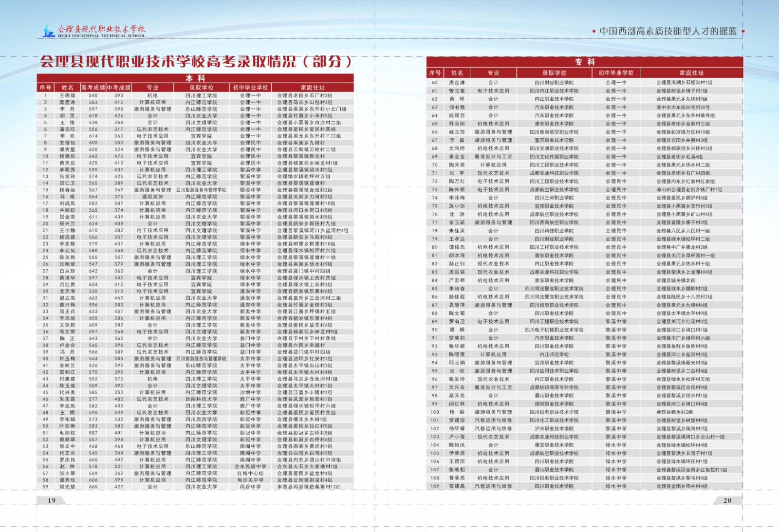Select row number 109 in the 专科 table
Image resolution: width=779 pixels, height=532 pixels.
click(x=435, y=486)
